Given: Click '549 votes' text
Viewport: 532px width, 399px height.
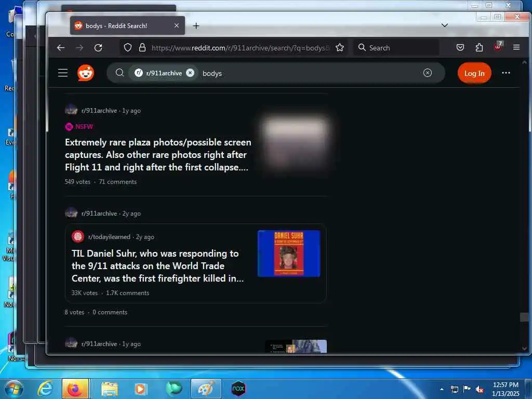Looking at the screenshot, I should [x=78, y=182].
